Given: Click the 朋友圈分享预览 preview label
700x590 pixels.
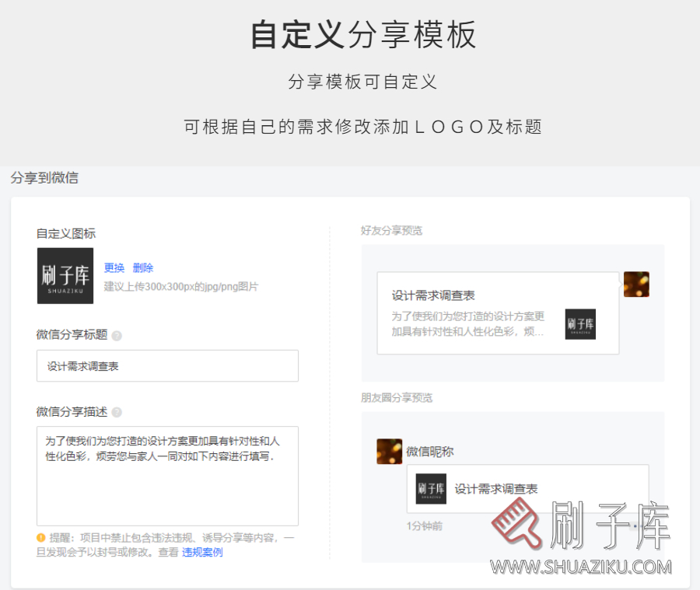Looking at the screenshot, I should click(x=397, y=397).
